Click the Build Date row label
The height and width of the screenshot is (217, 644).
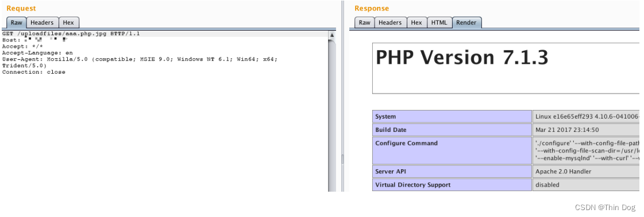(452, 130)
